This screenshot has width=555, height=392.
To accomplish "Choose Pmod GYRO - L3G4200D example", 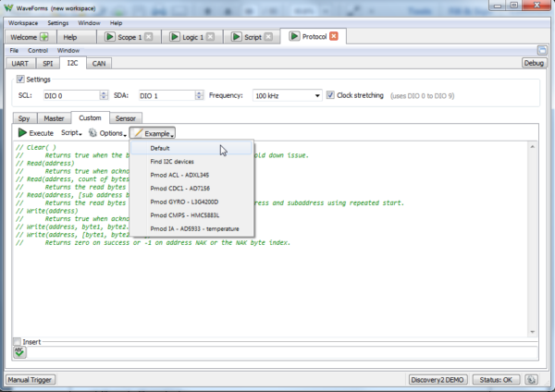I will tap(191, 202).
